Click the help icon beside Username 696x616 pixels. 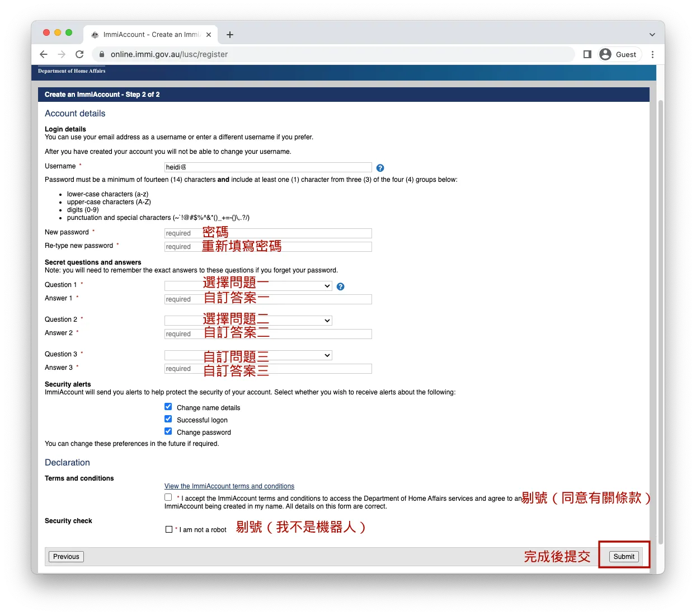(380, 168)
